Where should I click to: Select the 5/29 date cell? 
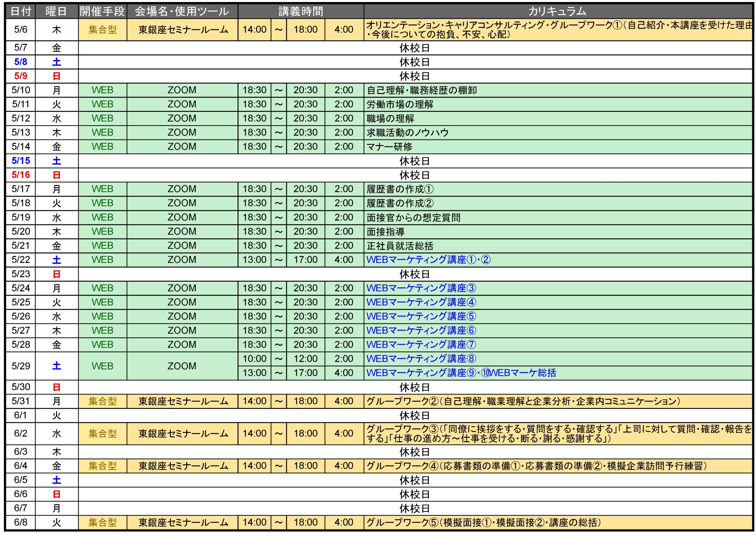(20, 366)
